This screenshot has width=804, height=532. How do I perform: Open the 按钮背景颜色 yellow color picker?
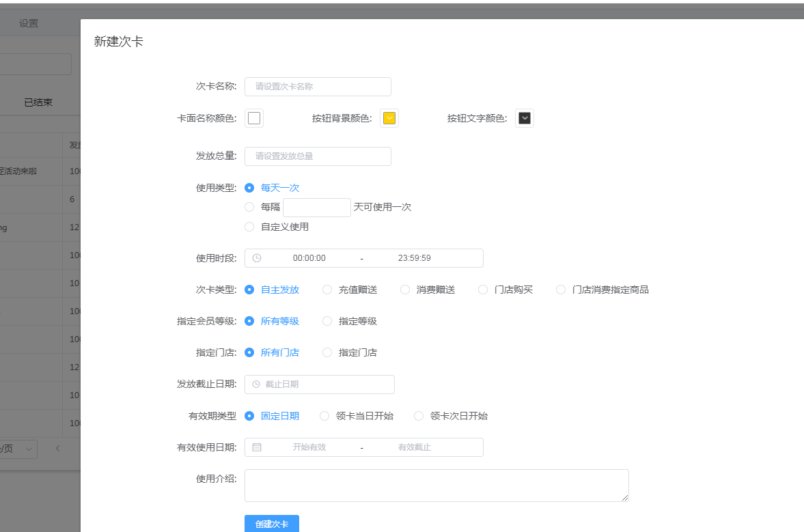coord(389,118)
